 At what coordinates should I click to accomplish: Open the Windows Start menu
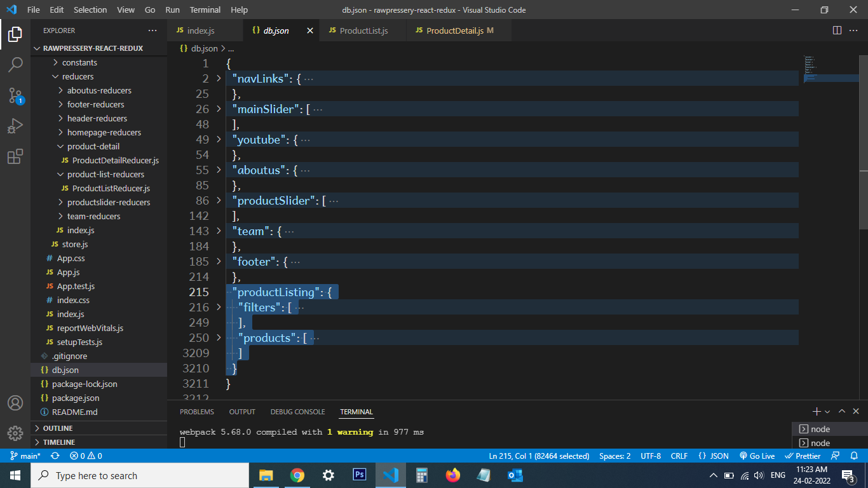pyautogui.click(x=15, y=475)
